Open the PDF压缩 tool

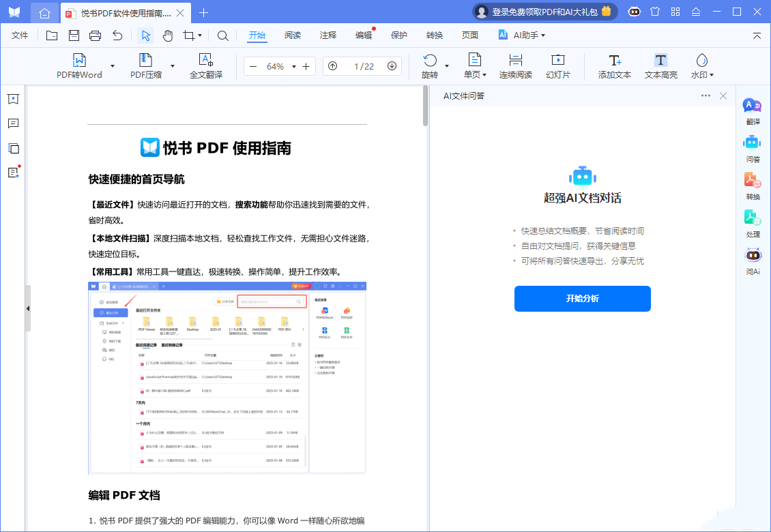[x=145, y=66]
